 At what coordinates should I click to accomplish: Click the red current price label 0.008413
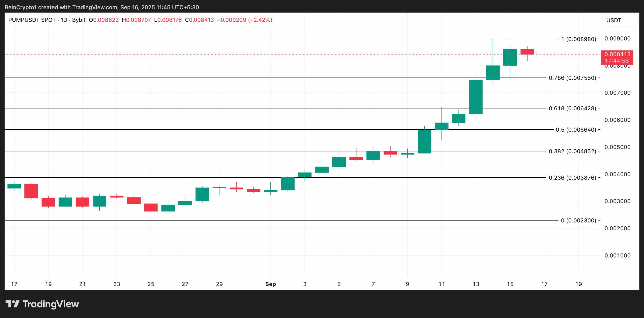[x=617, y=58]
